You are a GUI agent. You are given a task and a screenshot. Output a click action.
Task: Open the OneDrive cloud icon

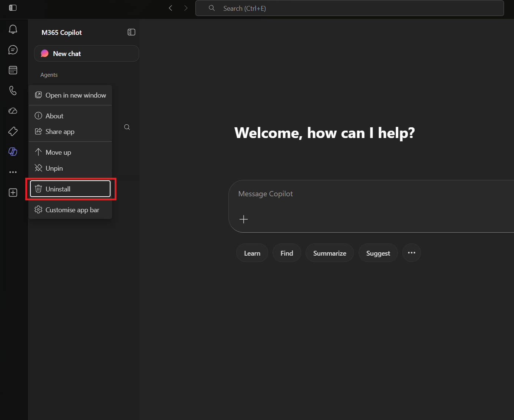coord(13,111)
